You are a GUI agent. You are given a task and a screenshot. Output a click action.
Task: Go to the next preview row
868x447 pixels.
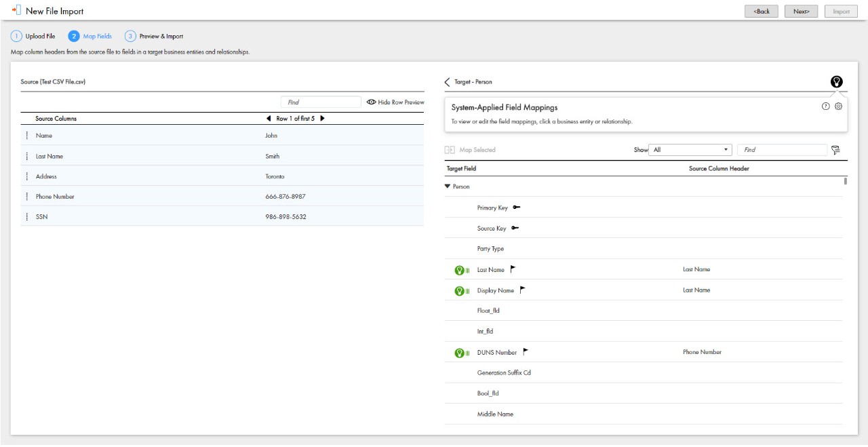pos(322,119)
